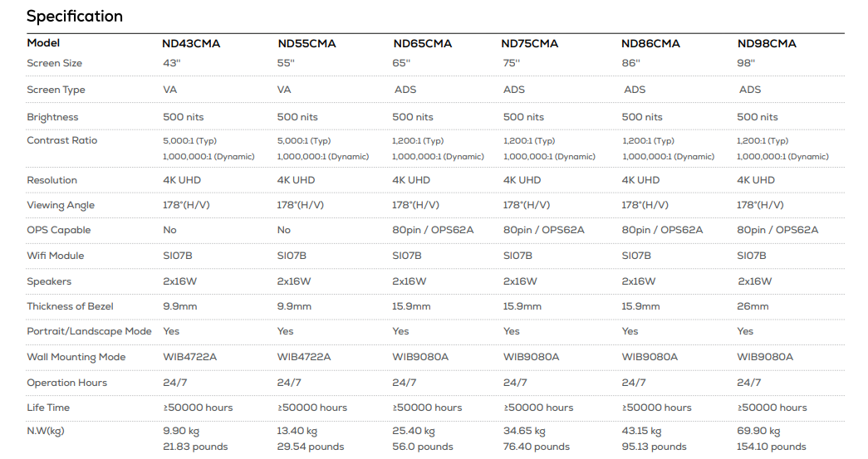Click the ND75CMA model name
Image resolution: width=868 pixels, height=459 pixels.
pyautogui.click(x=531, y=44)
